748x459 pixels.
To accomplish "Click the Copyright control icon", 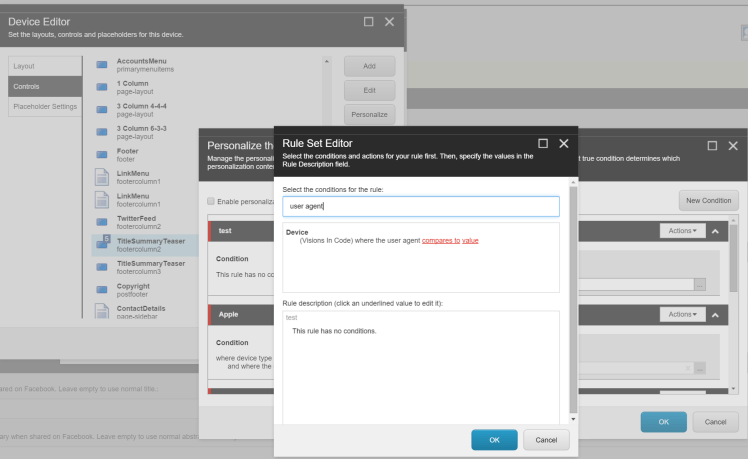I will tap(102, 290).
